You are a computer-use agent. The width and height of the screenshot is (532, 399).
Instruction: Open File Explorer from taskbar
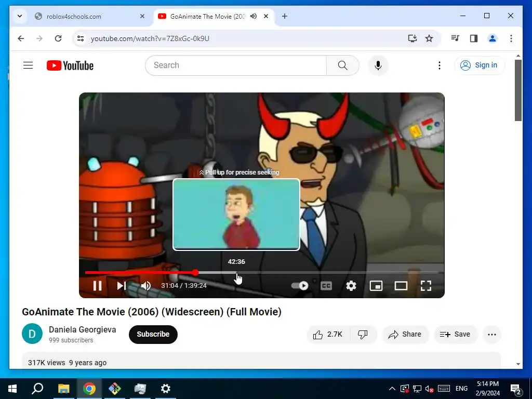pyautogui.click(x=63, y=389)
